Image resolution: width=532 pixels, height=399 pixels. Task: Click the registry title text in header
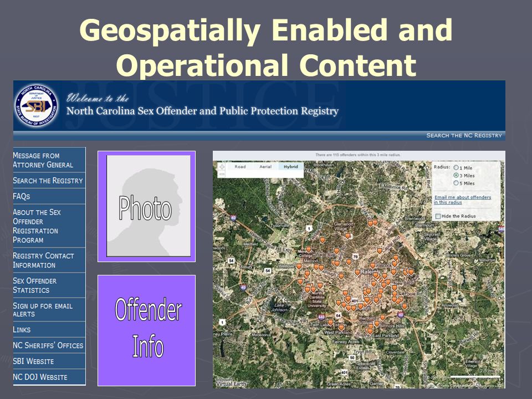[x=202, y=111]
